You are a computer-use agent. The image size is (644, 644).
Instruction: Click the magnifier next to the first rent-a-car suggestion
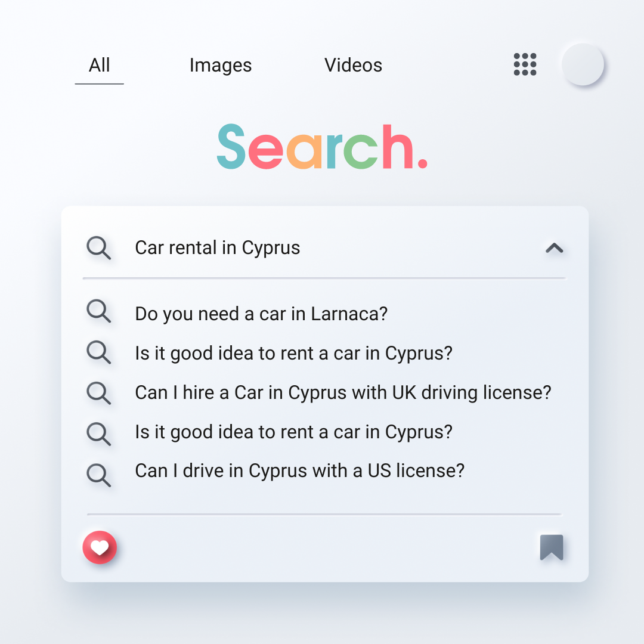(x=99, y=352)
